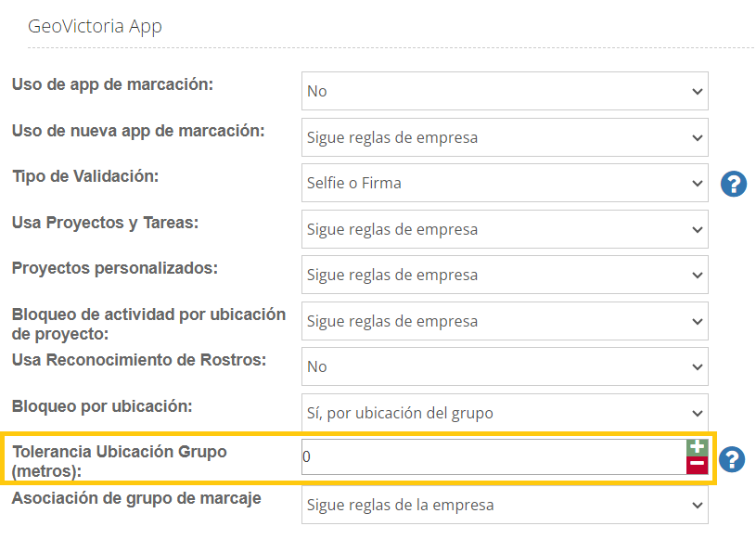Click the Tolerancia Ubicación Grupo input field
This screenshot has height=539, width=756.
tap(492, 456)
